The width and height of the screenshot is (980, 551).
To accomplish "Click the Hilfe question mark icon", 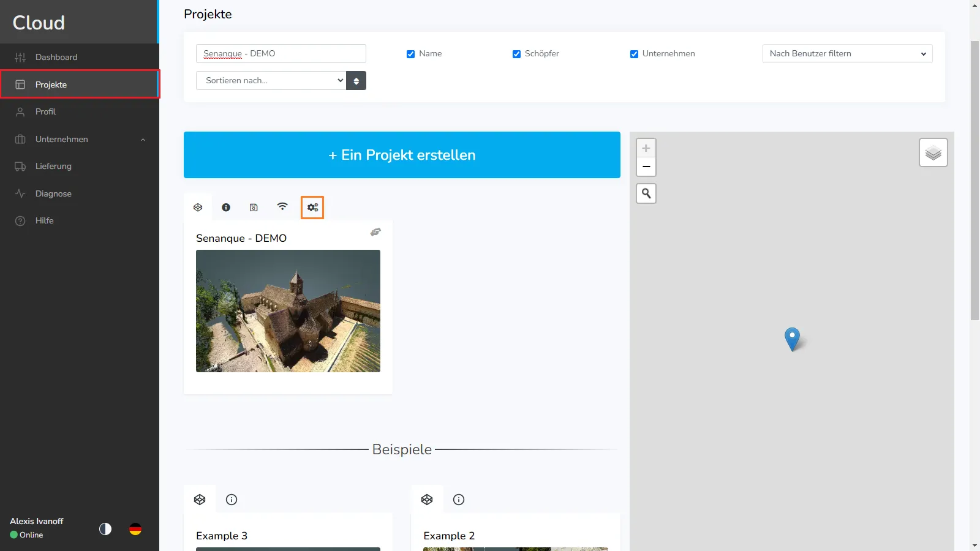I will [x=20, y=220].
